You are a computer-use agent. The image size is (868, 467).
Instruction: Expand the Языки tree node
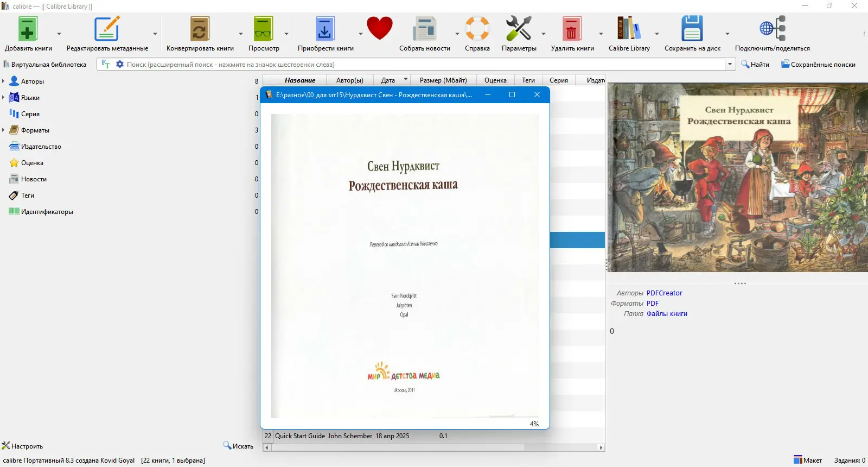pos(3,98)
